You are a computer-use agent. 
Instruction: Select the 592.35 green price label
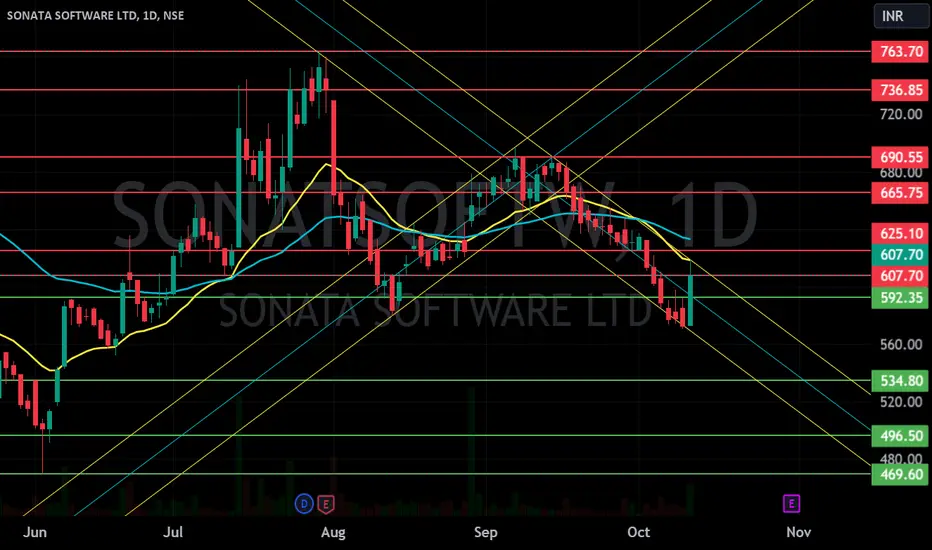900,297
